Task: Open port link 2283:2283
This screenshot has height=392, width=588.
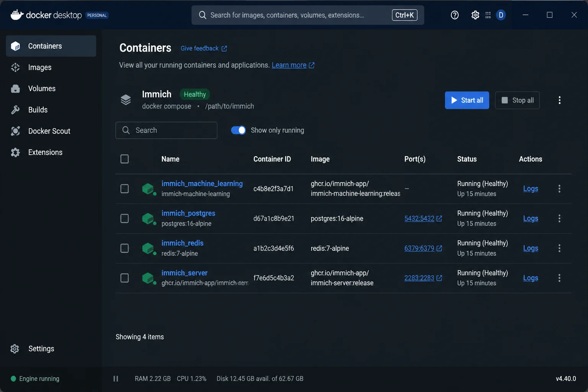Action: coord(419,278)
